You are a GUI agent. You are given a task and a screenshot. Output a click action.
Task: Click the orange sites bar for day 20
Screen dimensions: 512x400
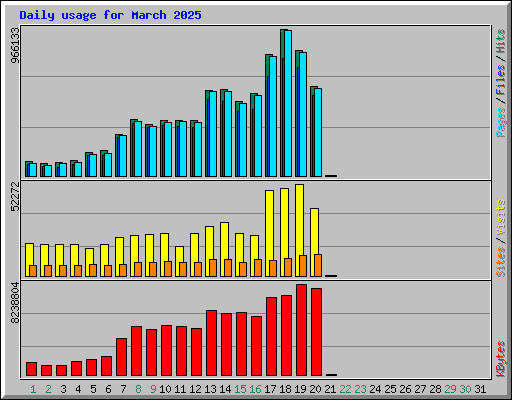pyautogui.click(x=318, y=266)
